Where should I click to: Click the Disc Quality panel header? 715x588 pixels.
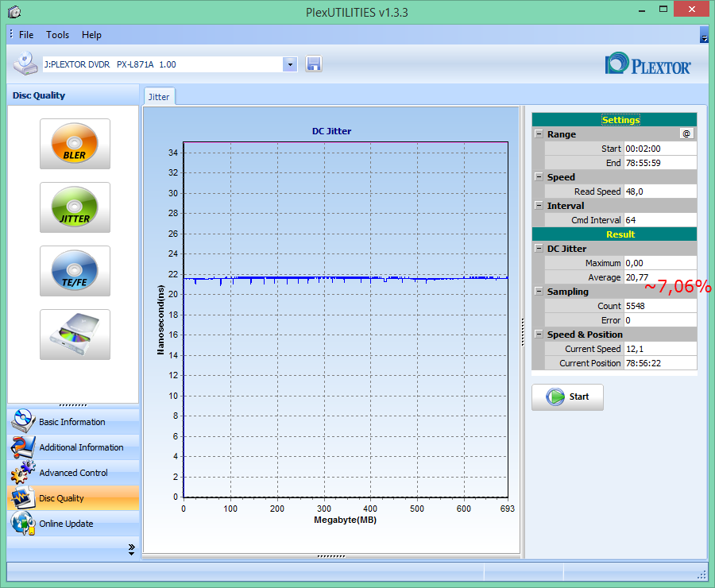[x=73, y=95]
